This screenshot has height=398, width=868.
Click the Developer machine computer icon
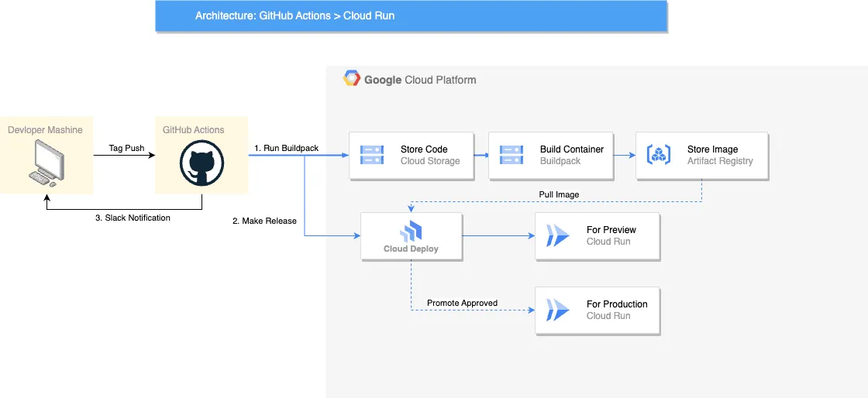point(46,163)
